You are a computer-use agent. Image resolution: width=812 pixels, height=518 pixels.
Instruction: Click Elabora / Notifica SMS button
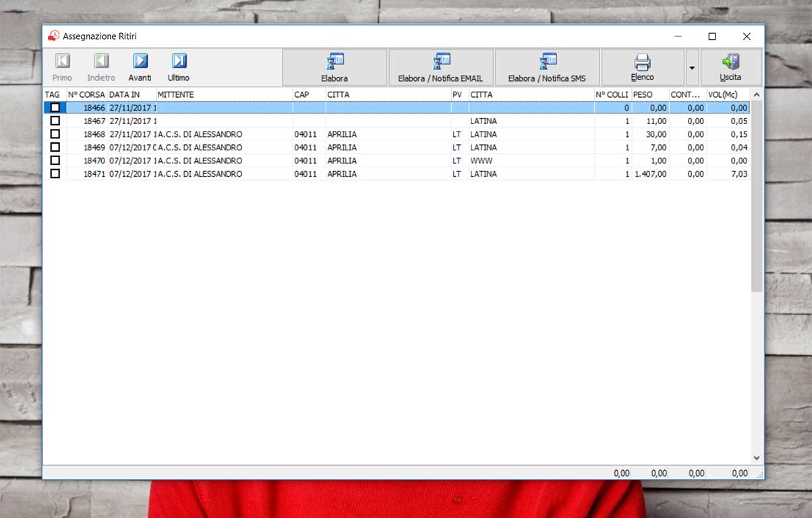pos(548,67)
